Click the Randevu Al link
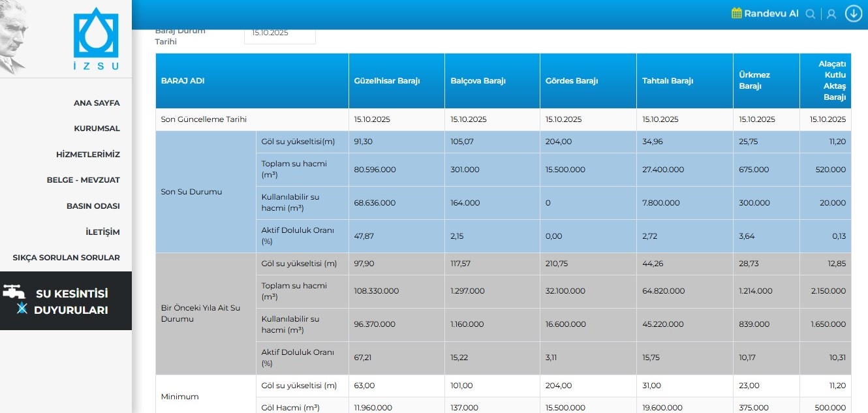 [771, 14]
